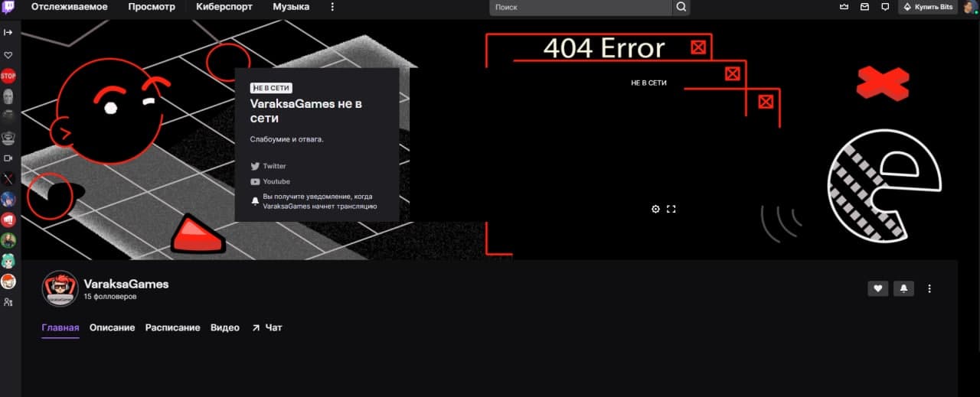Image resolution: width=980 pixels, height=397 pixels.
Task: Click the VaraksaGames channel name
Action: tap(126, 284)
